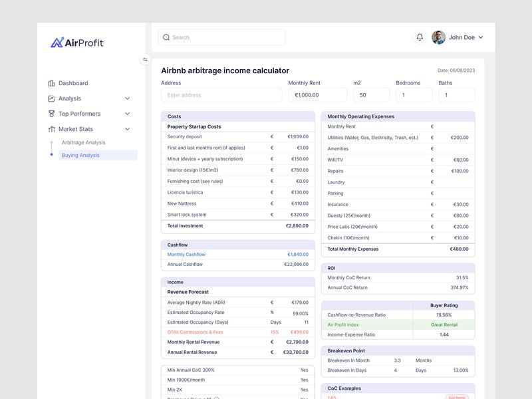This screenshot has height=399, width=532.
Task: Click the Repairs value €100.00
Action: coord(460,171)
